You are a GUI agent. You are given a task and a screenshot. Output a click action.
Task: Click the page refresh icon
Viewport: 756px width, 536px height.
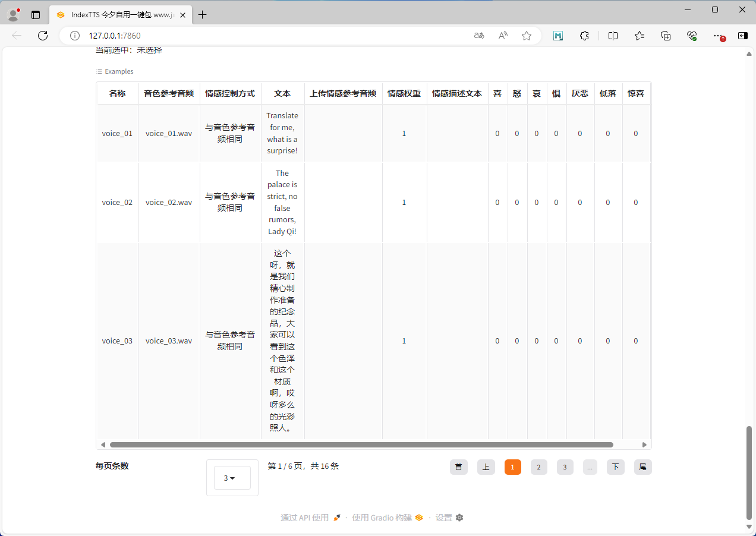tap(43, 36)
